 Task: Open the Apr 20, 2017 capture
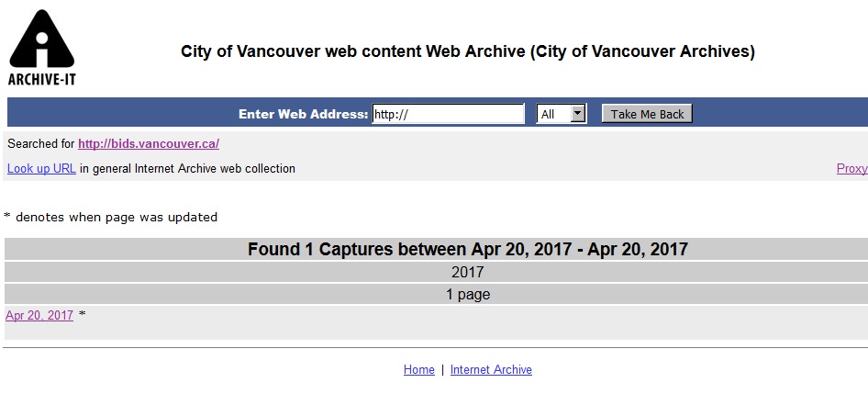click(39, 315)
